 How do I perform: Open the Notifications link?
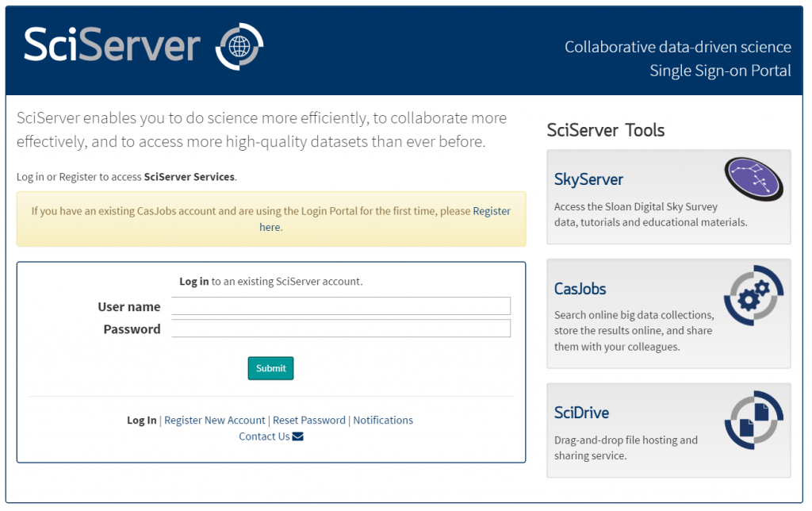[383, 420]
